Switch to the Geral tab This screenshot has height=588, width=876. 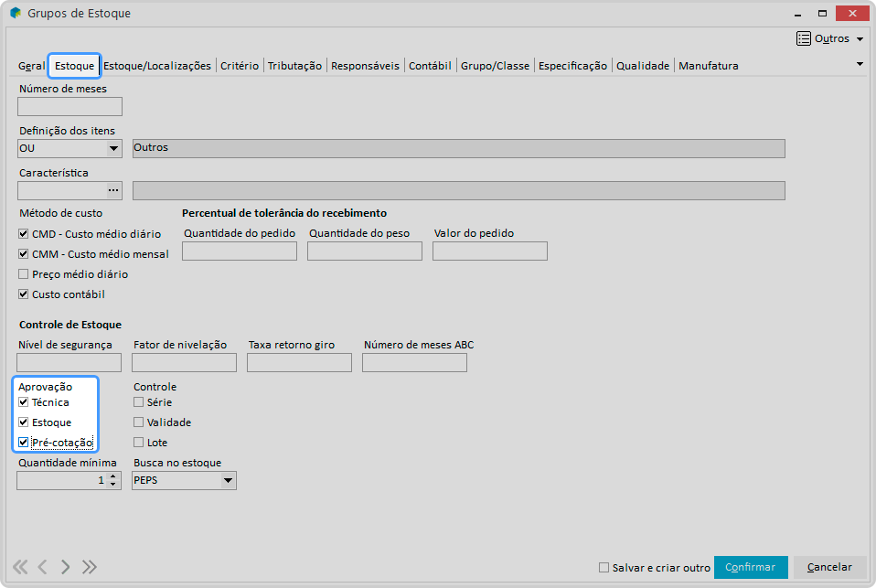[32, 66]
